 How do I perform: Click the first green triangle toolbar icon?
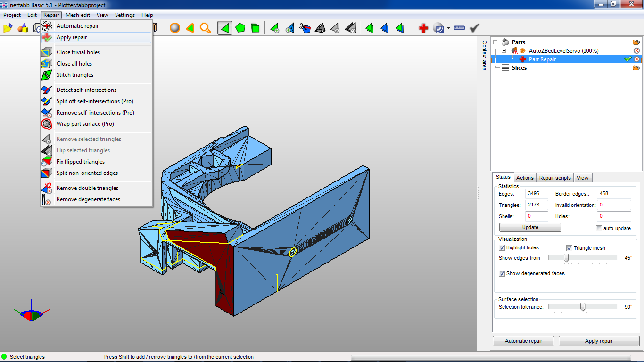click(370, 28)
